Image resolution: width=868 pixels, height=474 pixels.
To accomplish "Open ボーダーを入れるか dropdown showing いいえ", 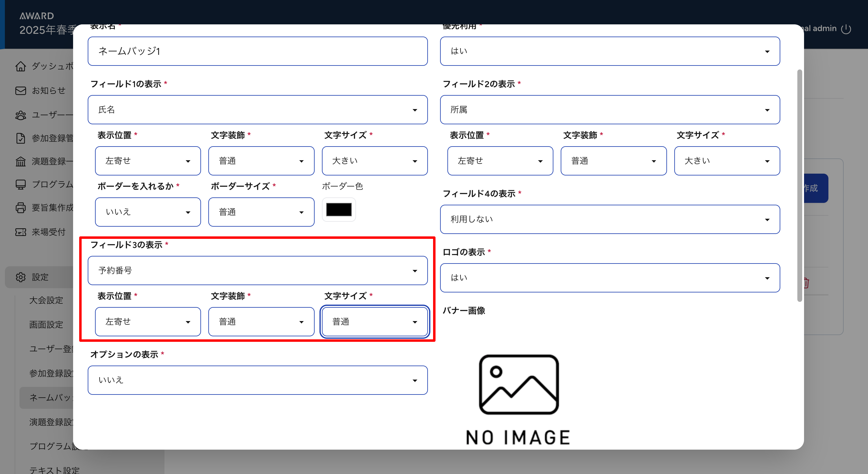I will [148, 212].
